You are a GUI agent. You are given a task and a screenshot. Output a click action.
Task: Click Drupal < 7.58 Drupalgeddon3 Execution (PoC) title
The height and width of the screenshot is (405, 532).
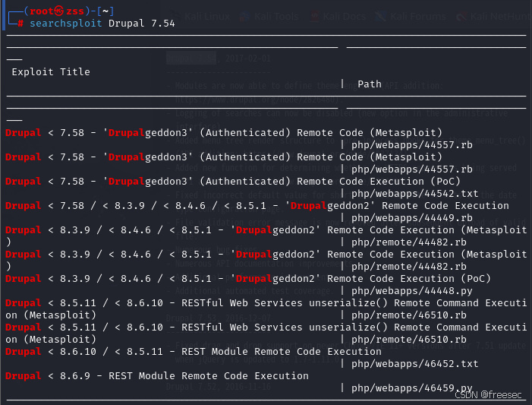[x=233, y=182]
